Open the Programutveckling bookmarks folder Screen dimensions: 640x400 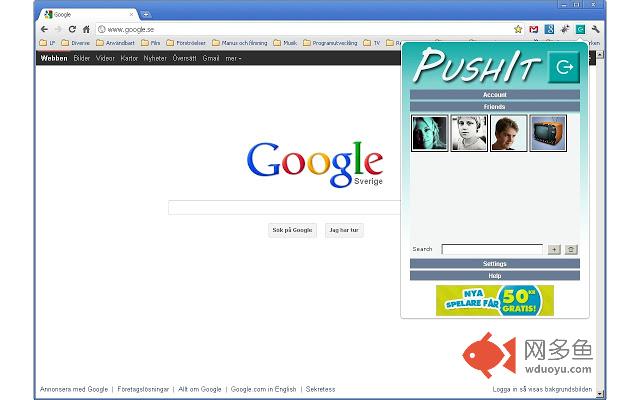coord(331,43)
